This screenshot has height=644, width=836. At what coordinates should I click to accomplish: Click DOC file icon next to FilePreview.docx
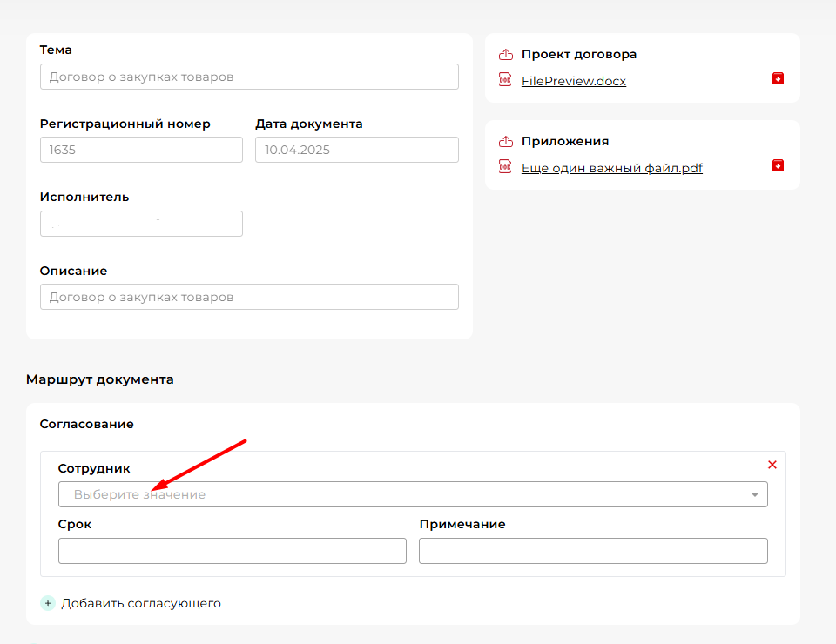click(x=505, y=80)
